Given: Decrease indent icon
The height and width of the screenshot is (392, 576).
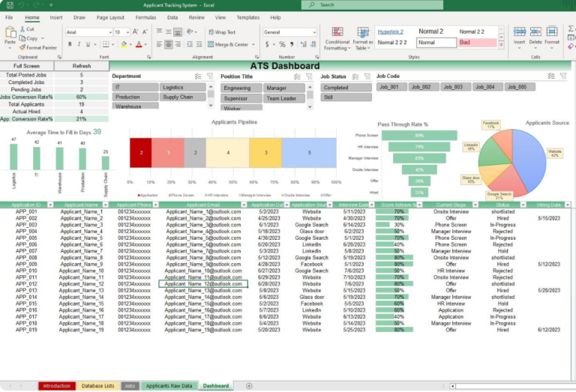Looking at the screenshot, I should pyautogui.click(x=190, y=44).
